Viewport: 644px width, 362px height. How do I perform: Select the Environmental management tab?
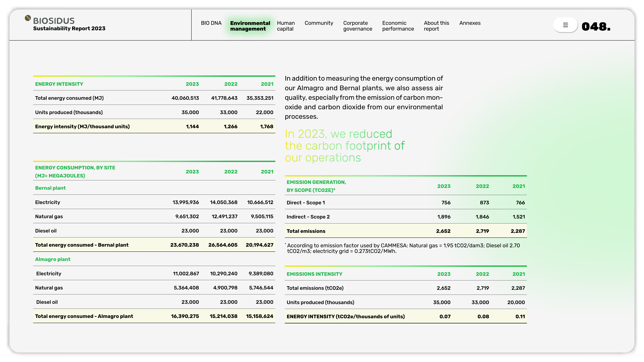coord(250,26)
